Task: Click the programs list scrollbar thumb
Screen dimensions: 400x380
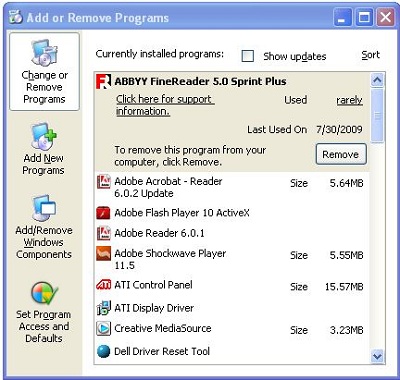Action: [x=377, y=115]
